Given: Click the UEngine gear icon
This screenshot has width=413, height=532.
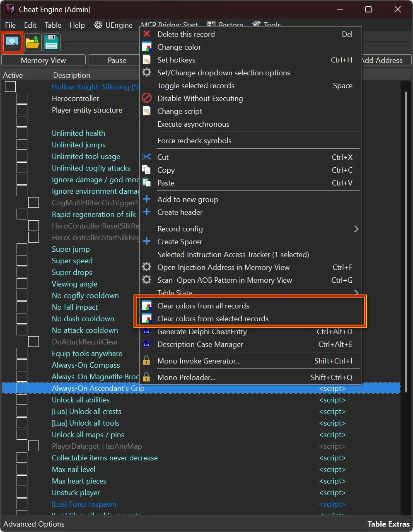Looking at the screenshot, I should click(98, 25).
